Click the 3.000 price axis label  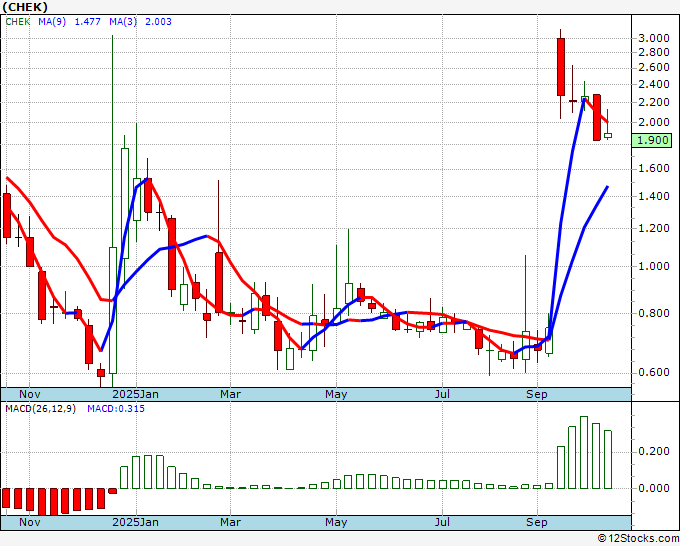[x=654, y=38]
